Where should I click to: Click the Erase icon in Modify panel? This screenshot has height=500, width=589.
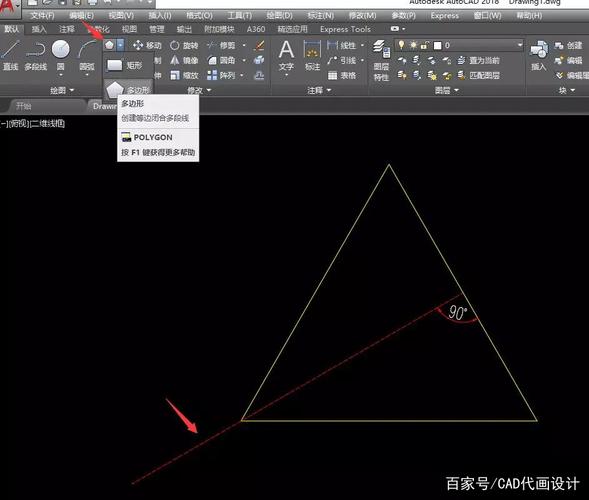pyautogui.click(x=259, y=45)
